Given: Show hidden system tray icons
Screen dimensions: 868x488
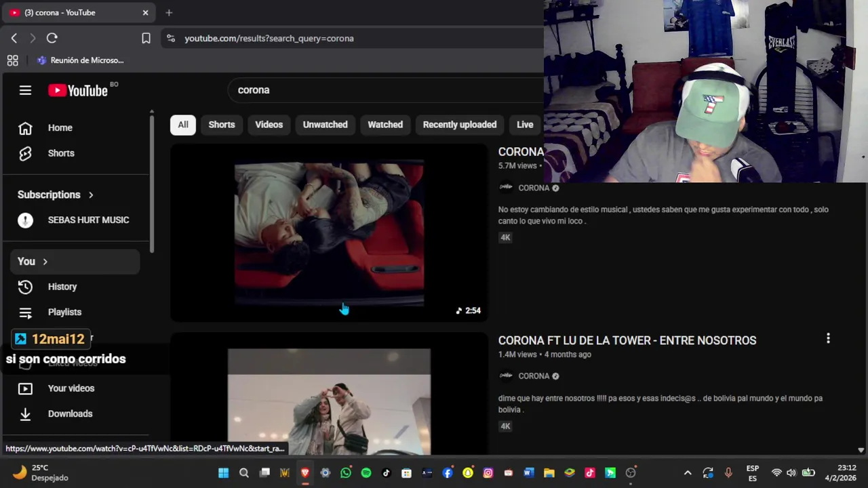Looking at the screenshot, I should [x=688, y=473].
